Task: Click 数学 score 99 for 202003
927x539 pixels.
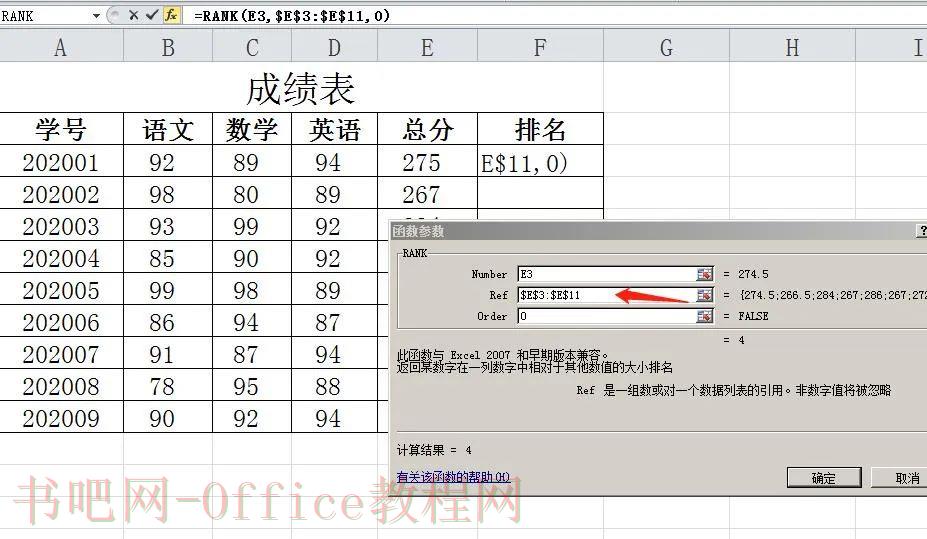Action: point(252,225)
